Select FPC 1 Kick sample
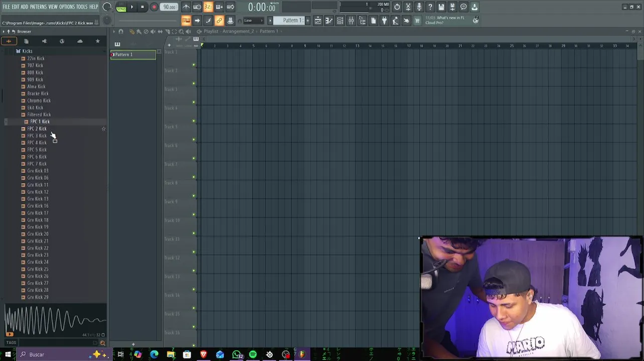 [x=40, y=122]
